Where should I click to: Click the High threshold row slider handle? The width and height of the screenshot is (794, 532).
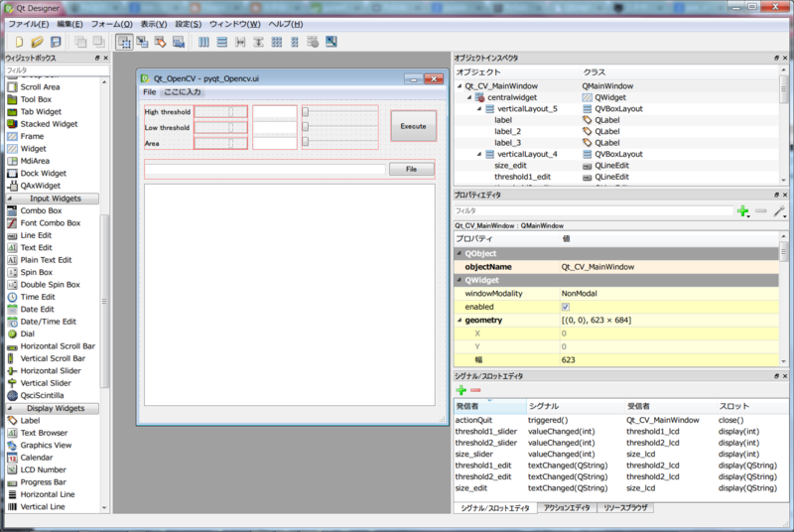[x=306, y=112]
